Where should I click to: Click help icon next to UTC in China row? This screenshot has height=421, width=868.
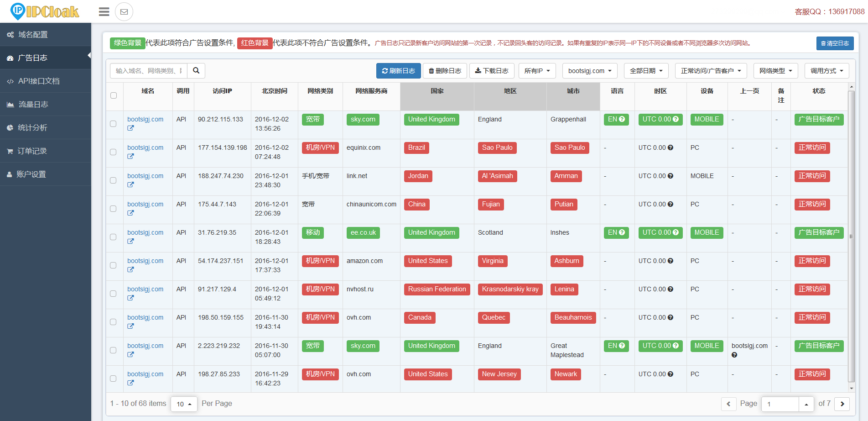670,205
